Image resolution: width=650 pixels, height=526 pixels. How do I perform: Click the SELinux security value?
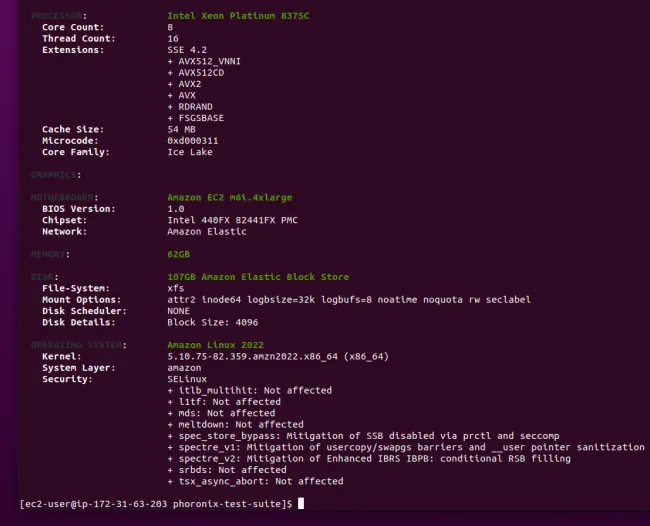tap(187, 379)
